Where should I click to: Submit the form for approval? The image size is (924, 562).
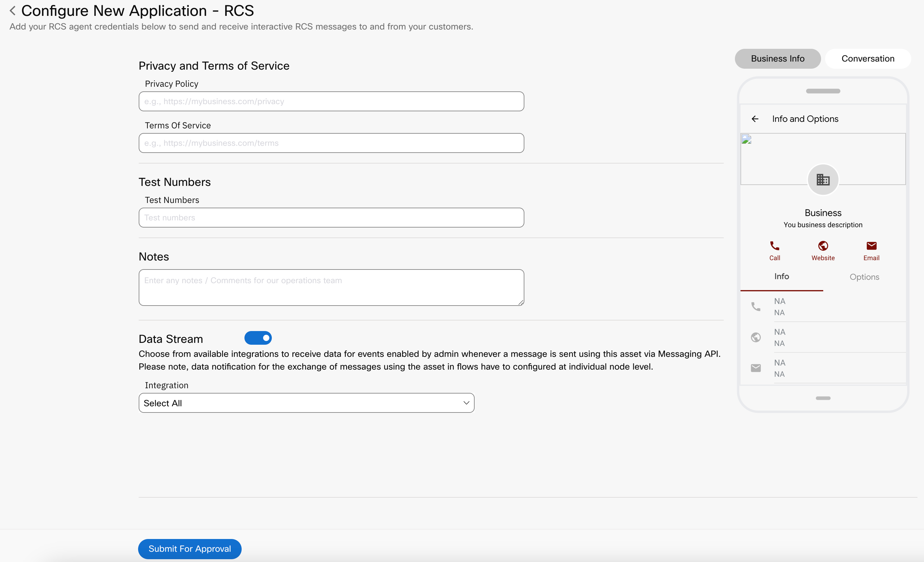190,548
